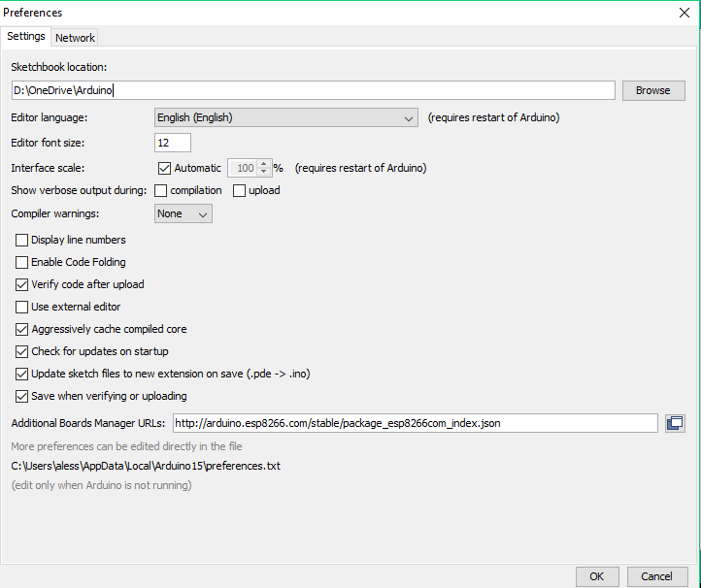This screenshot has height=588, width=701.
Task: Uncheck Verify code after upload
Action: click(x=21, y=284)
